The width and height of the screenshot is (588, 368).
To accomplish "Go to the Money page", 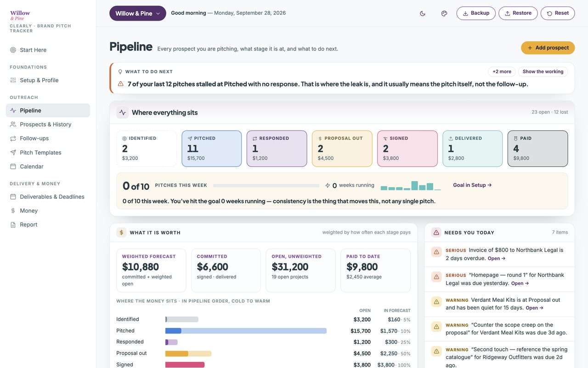I will point(48,211).
